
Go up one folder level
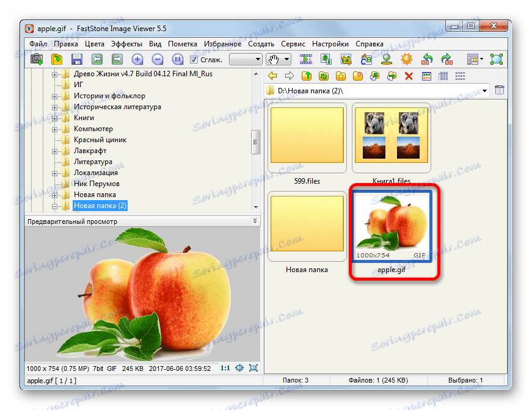tap(307, 76)
